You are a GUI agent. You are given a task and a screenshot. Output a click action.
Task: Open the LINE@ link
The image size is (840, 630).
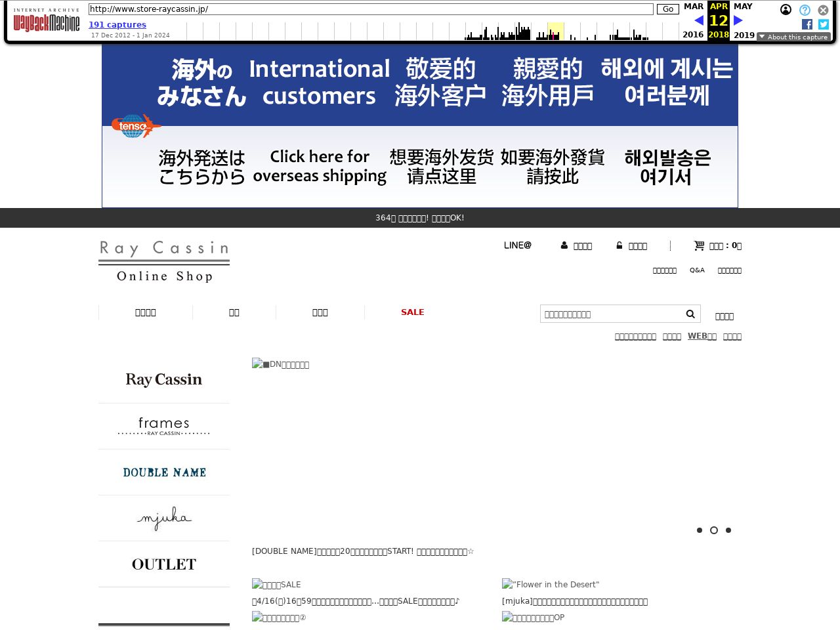coord(518,245)
